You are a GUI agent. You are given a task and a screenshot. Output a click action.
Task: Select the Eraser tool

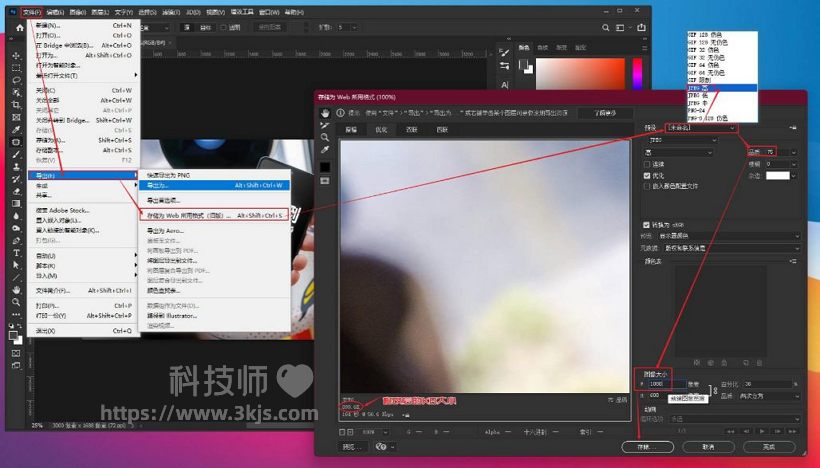coord(16,191)
